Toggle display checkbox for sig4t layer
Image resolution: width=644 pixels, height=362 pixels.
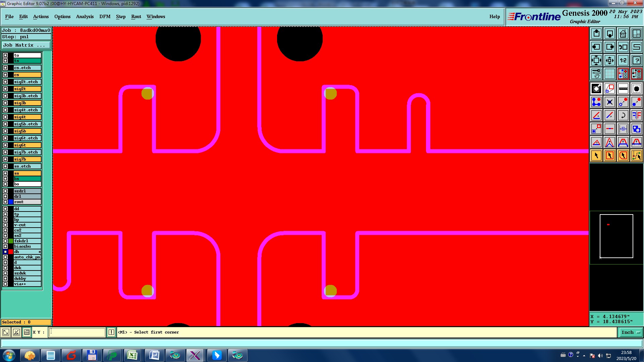pos(5,117)
